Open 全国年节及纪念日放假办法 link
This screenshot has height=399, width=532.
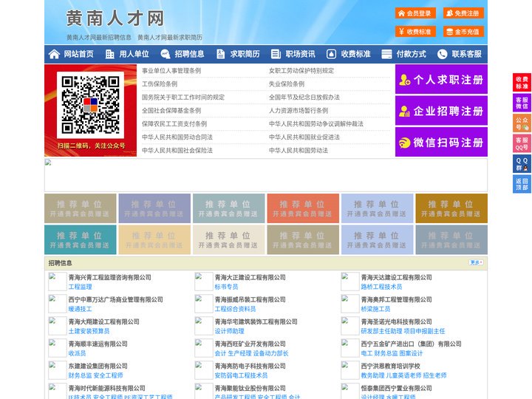(304, 97)
